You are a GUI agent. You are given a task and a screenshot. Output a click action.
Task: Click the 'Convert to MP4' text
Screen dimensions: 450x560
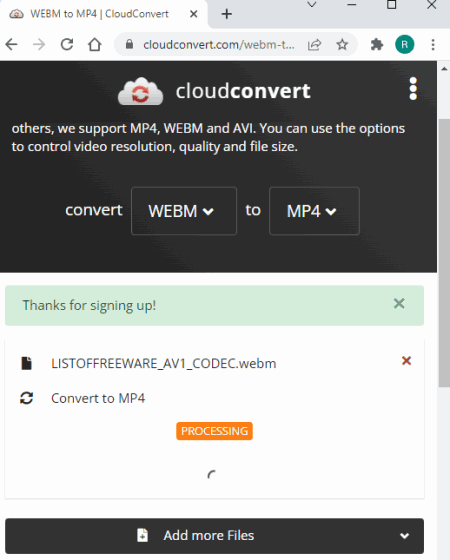click(98, 398)
